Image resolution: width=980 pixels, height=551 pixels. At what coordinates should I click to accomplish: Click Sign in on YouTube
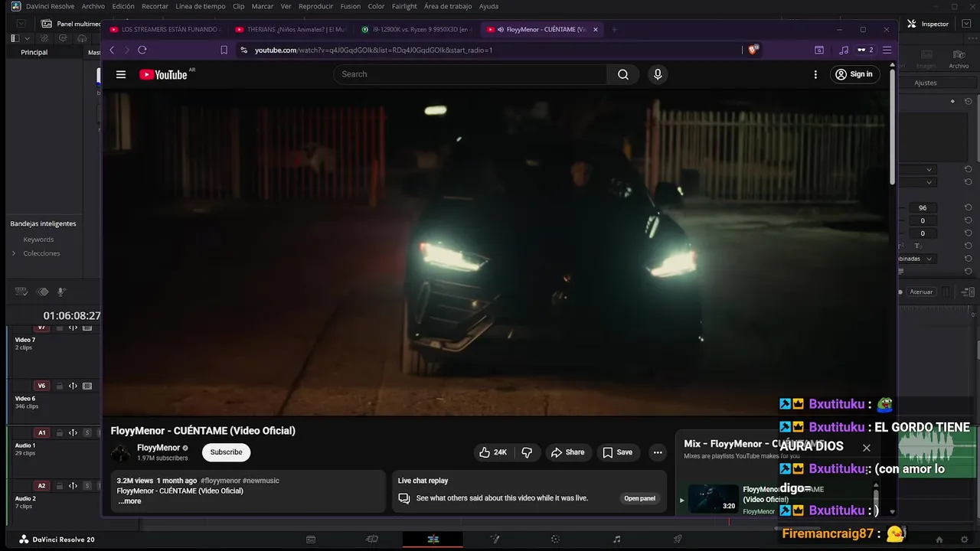pos(854,74)
